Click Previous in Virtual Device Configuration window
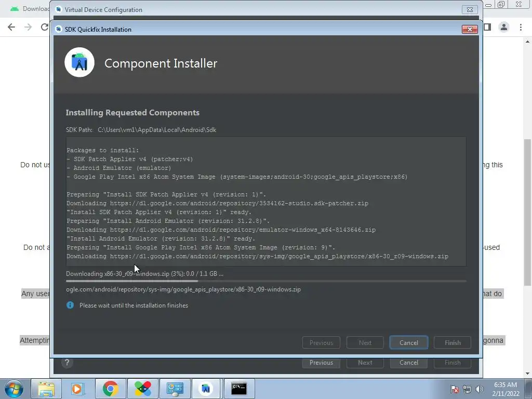The width and height of the screenshot is (532, 399). 321,362
